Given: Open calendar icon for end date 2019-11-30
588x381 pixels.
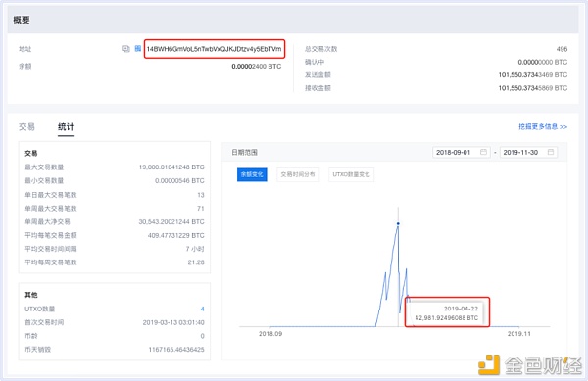Looking at the screenshot, I should click(551, 152).
